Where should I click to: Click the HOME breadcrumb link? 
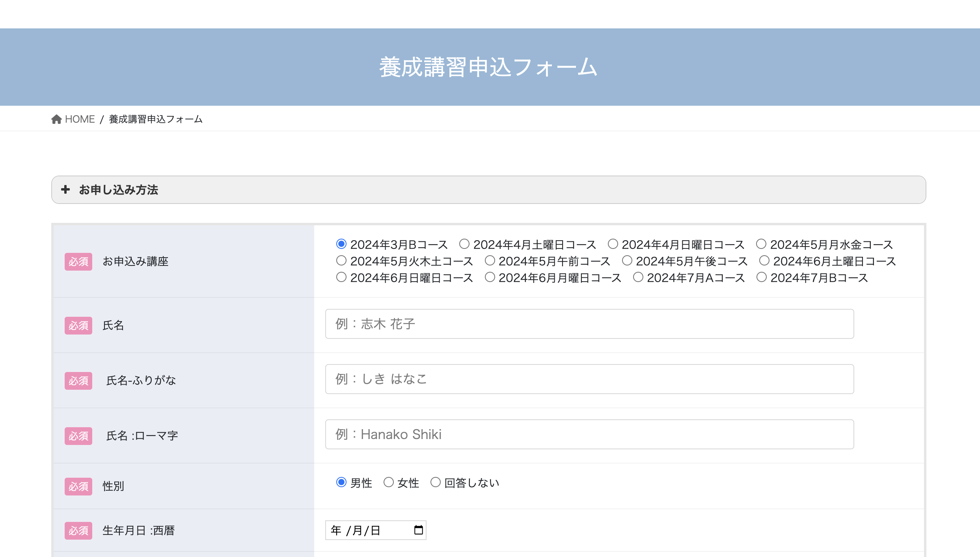point(80,119)
